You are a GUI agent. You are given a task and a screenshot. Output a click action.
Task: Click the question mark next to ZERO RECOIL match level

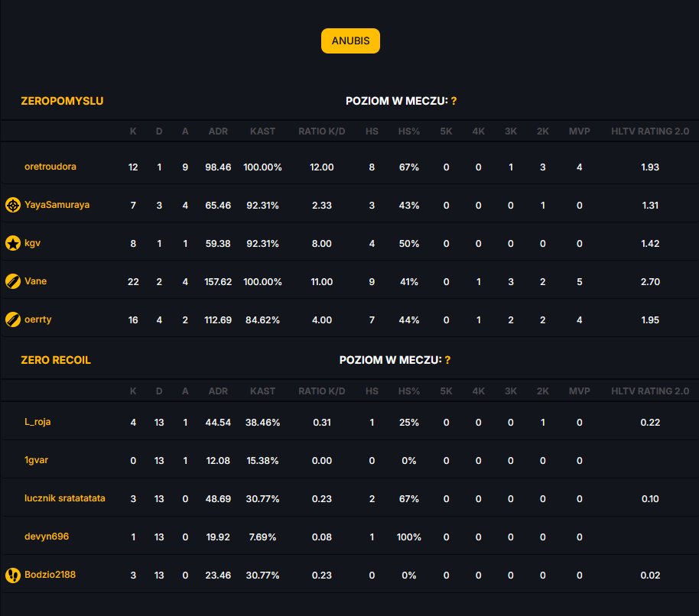[447, 360]
